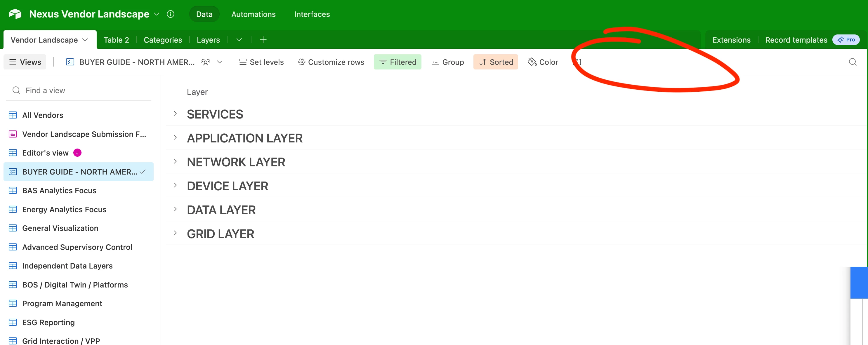This screenshot has height=345, width=868.
Task: Expand the NETWORK LAYER group
Action: (175, 161)
